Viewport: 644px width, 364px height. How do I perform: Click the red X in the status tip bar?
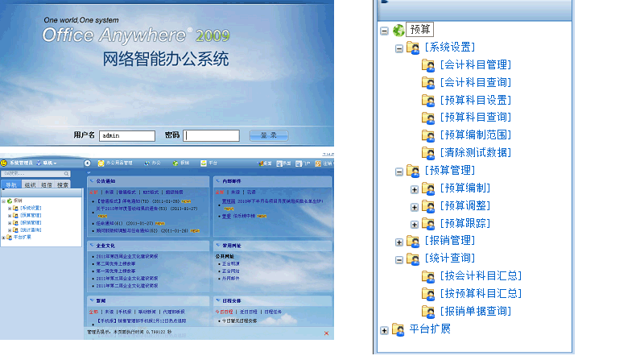[327, 333]
